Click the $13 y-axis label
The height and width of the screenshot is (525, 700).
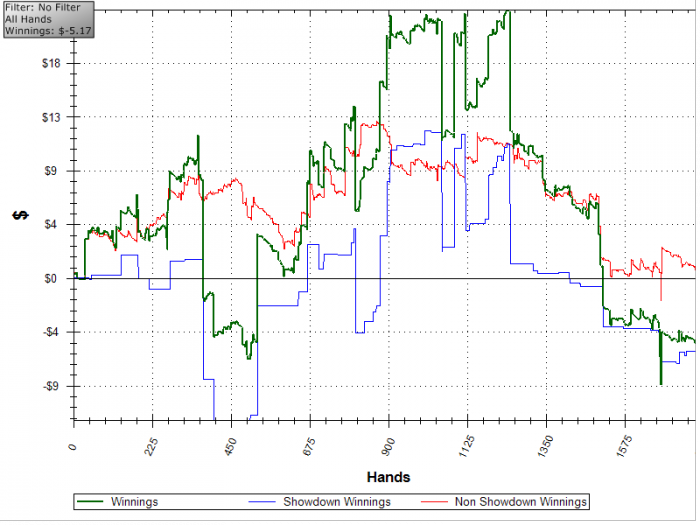click(x=51, y=117)
